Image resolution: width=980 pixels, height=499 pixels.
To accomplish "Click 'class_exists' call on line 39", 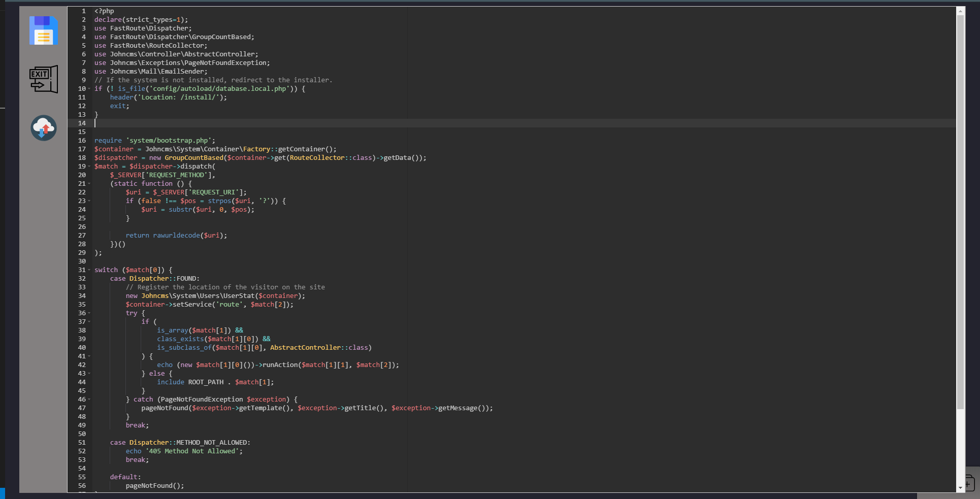I will point(180,339).
